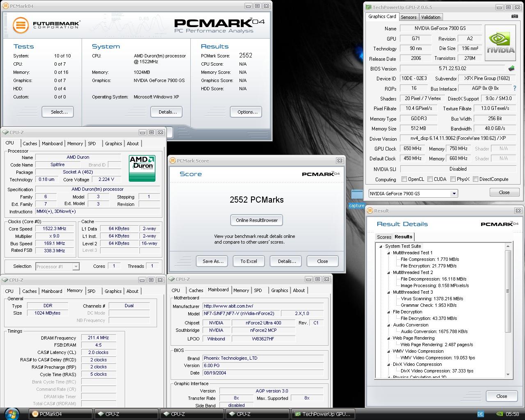The width and height of the screenshot is (525, 420).
Task: Click Close in the Result Details window
Action: coord(502,396)
